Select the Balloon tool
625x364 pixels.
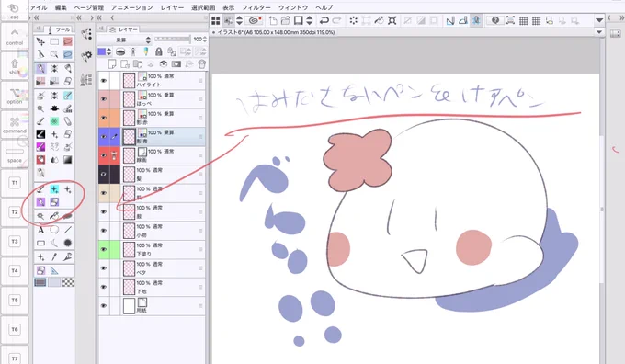tap(54, 230)
